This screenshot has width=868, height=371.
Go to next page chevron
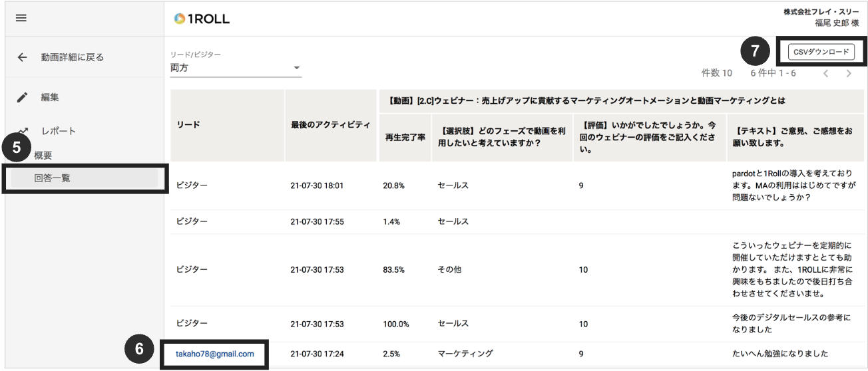(849, 73)
